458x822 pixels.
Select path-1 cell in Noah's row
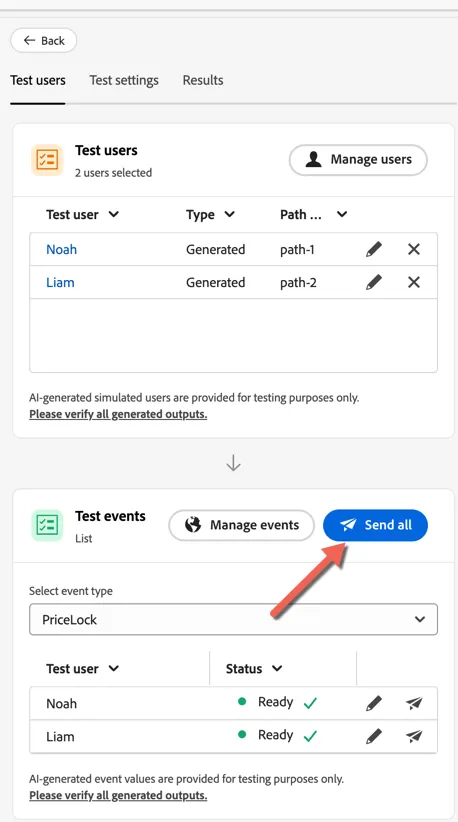(297, 250)
